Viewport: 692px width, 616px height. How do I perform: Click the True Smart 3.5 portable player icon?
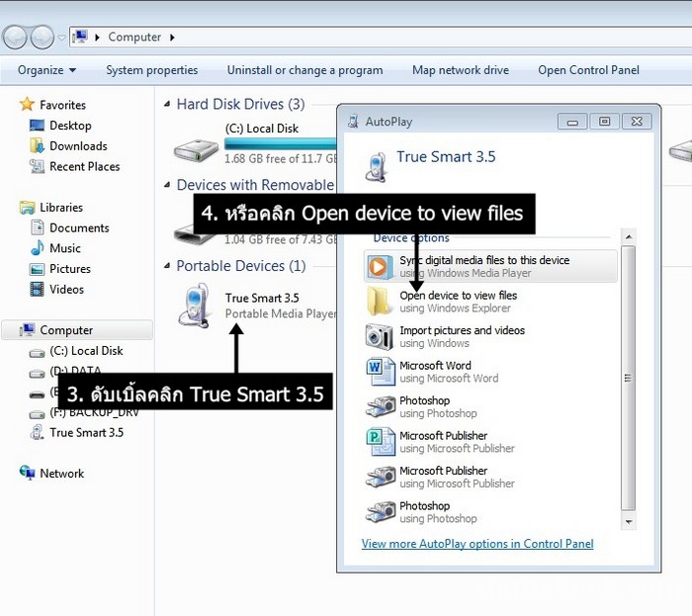coord(194,306)
